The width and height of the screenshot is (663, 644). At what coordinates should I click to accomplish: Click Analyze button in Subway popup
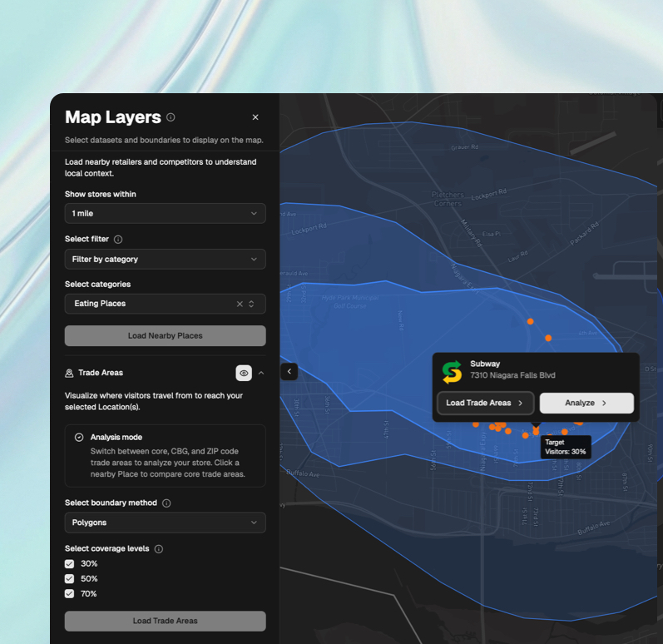586,403
